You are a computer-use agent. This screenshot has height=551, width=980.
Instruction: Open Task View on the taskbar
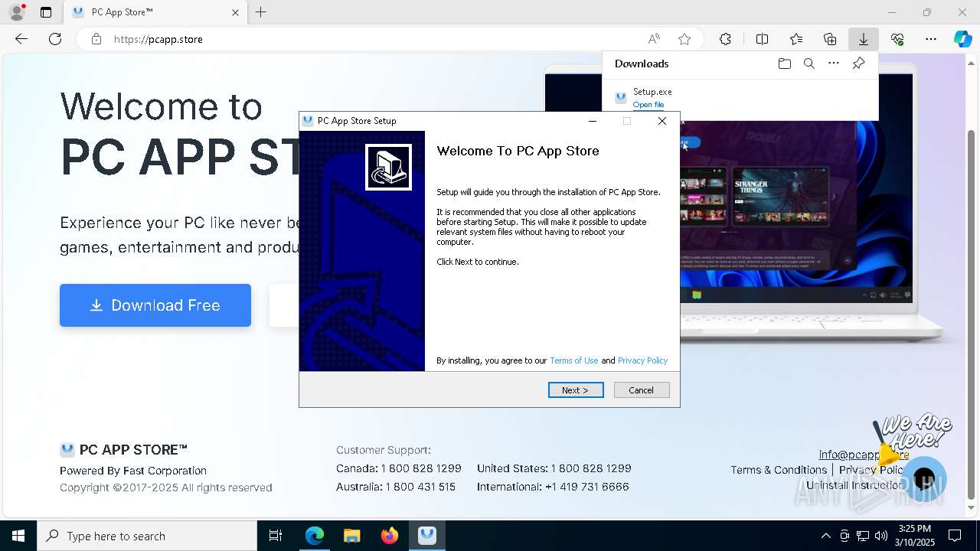pos(276,536)
